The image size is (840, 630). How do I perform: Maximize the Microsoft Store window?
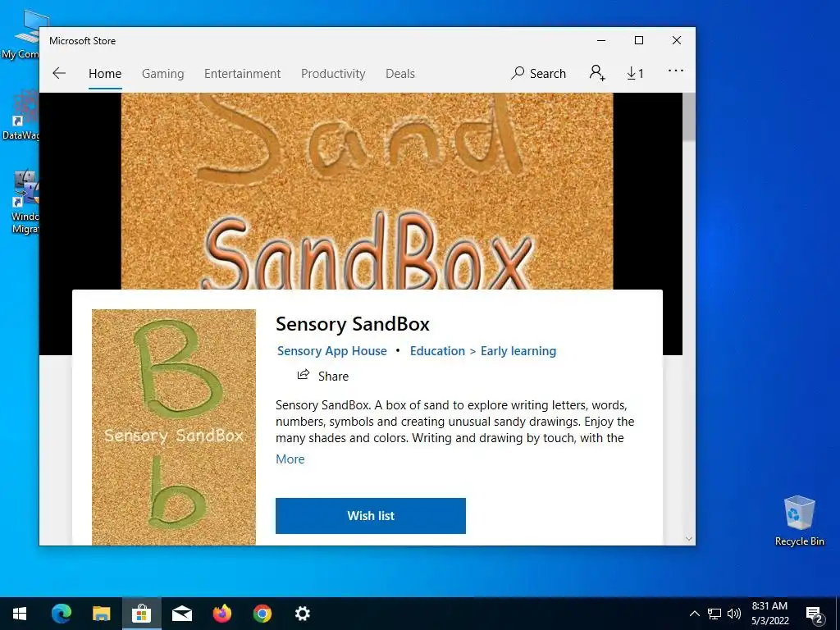[638, 41]
